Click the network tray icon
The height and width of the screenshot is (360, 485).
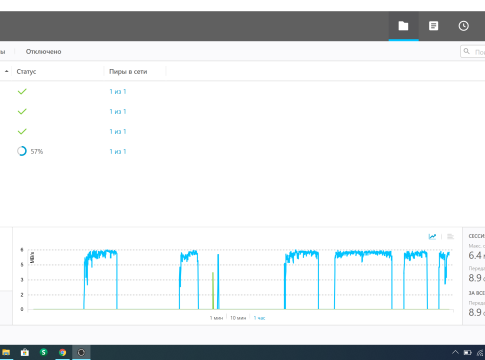480,352
